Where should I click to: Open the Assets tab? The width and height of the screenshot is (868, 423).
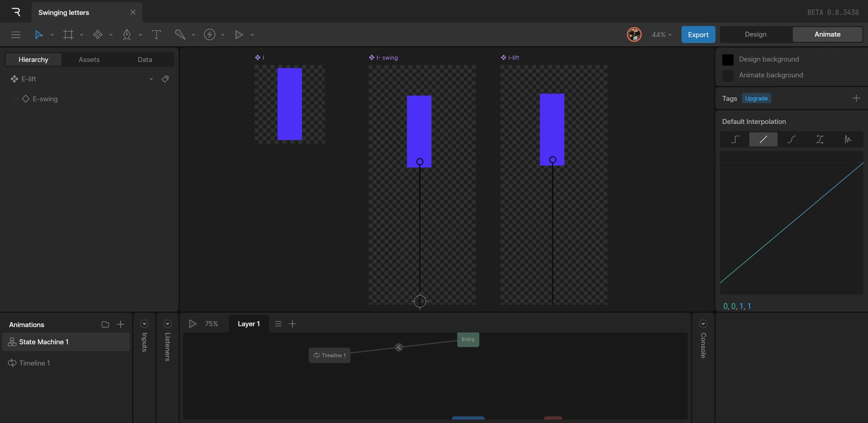89,60
